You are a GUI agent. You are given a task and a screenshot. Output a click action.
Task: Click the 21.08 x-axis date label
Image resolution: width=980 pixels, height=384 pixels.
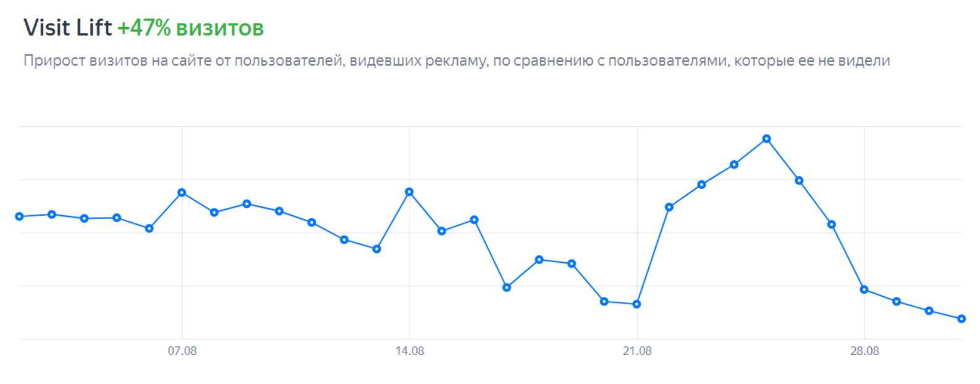coord(636,351)
